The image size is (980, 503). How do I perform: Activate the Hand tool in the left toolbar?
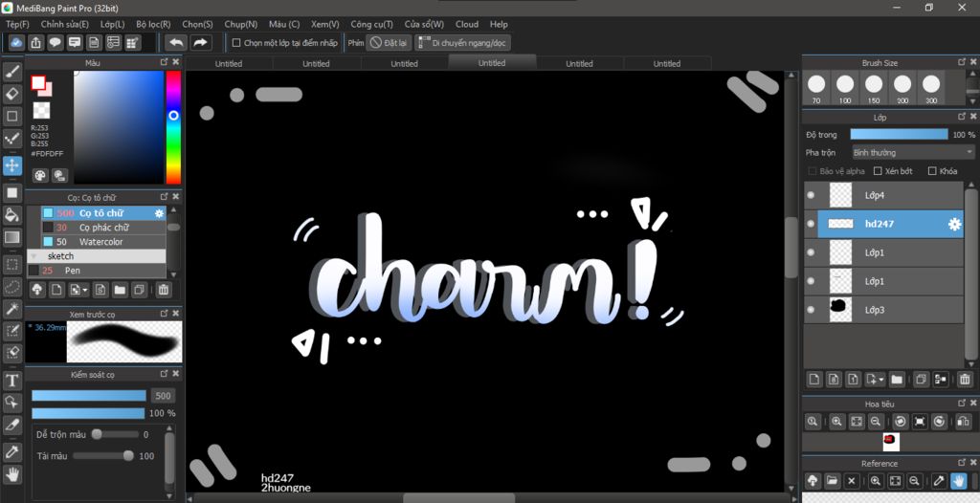coord(11,474)
